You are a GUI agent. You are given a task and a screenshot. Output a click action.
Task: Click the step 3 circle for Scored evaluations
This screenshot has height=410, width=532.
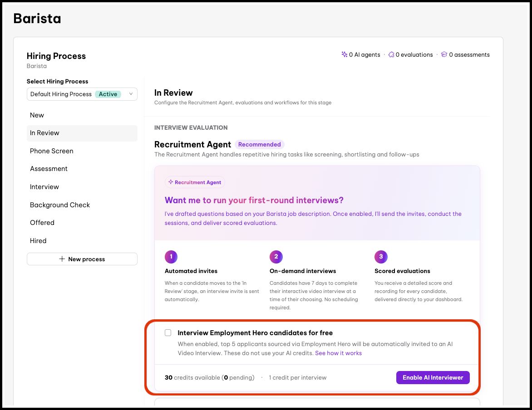click(x=381, y=257)
